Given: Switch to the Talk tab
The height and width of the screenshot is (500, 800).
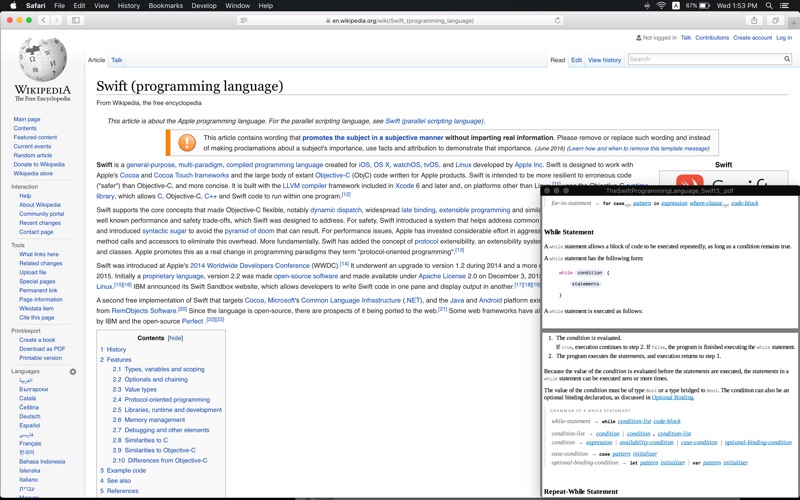Looking at the screenshot, I should coord(117,60).
